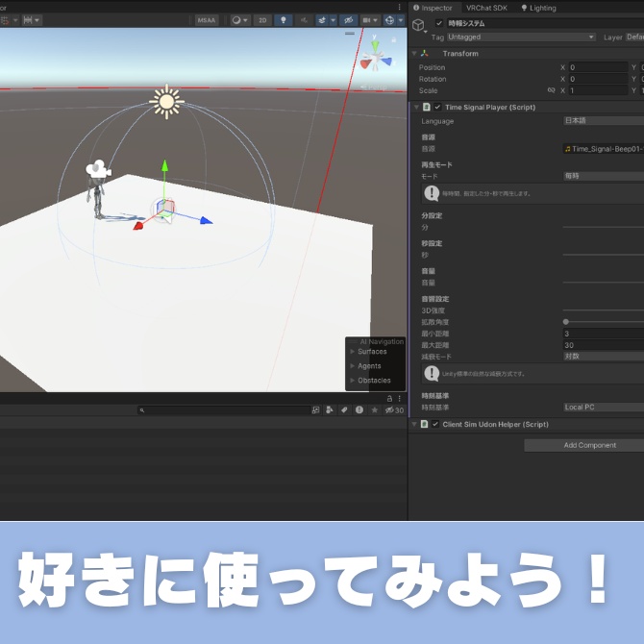This screenshot has height=644, width=644.
Task: Toggle scene effects (skybox, fog) icon
Action: 322,20
